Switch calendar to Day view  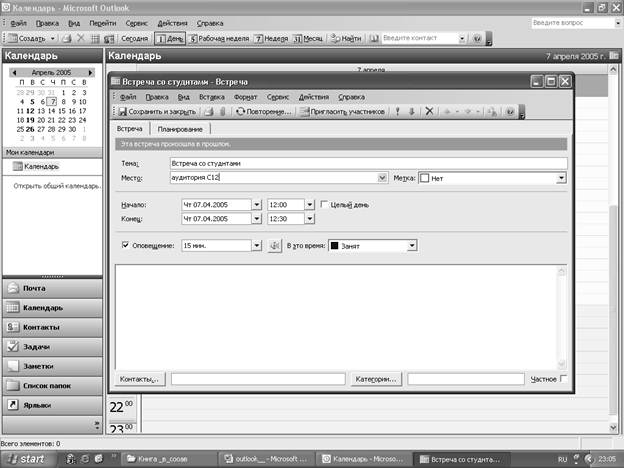point(170,38)
